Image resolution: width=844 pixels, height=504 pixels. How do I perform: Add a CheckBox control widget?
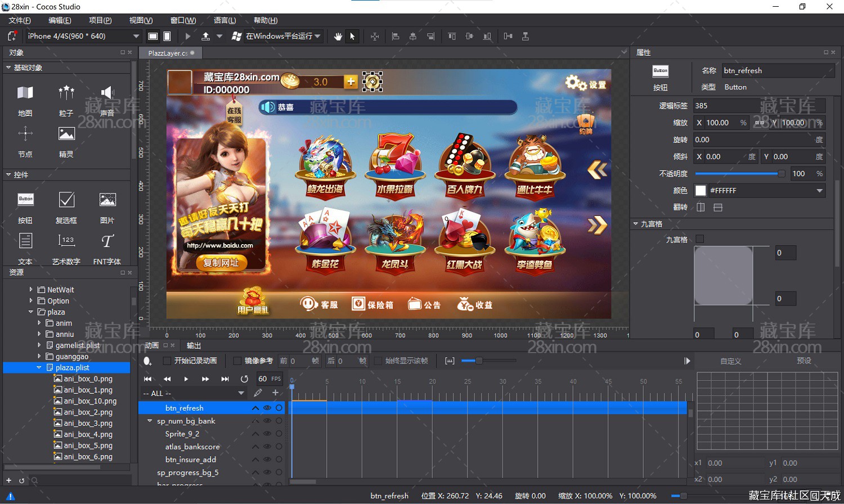click(x=66, y=207)
